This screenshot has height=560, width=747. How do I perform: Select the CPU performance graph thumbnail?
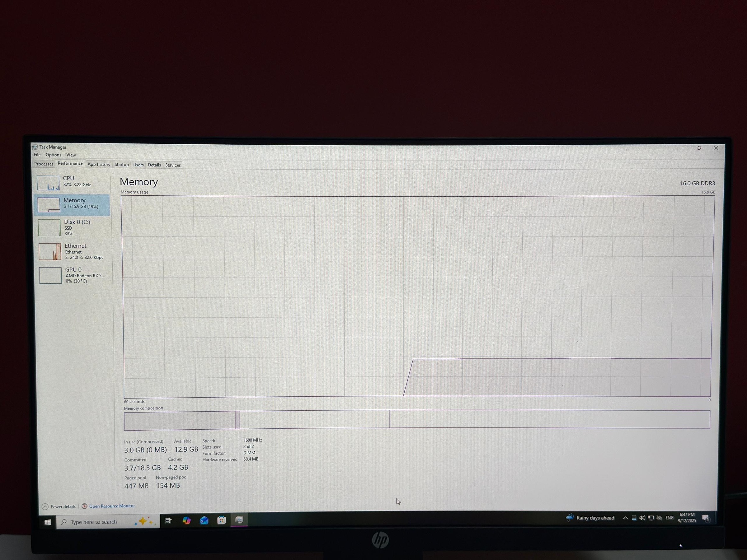coord(48,183)
